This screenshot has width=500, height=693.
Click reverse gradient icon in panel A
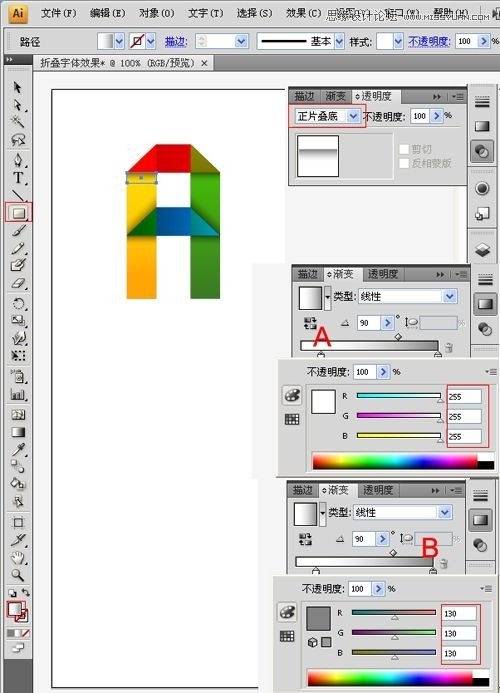pos(310,323)
